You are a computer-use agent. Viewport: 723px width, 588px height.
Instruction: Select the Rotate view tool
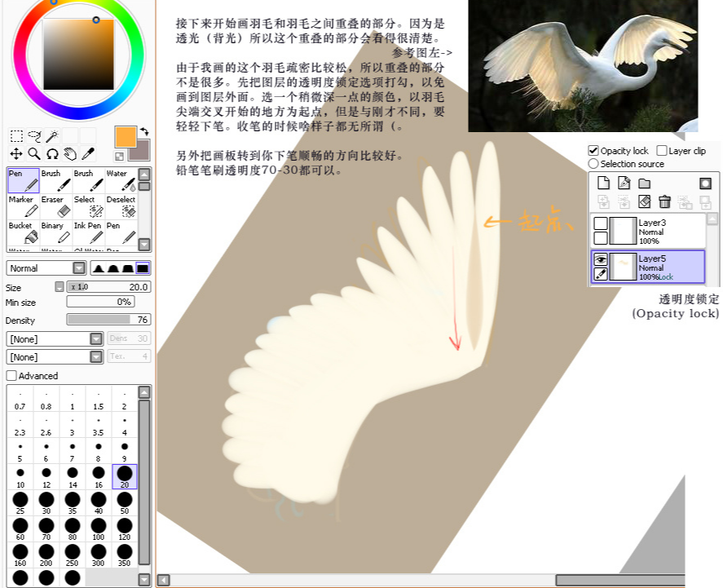tap(52, 153)
